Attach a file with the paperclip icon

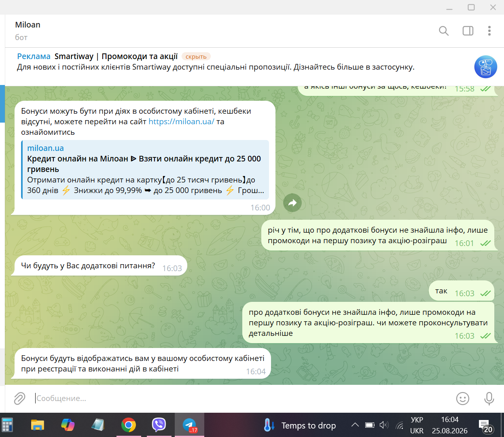(x=19, y=399)
